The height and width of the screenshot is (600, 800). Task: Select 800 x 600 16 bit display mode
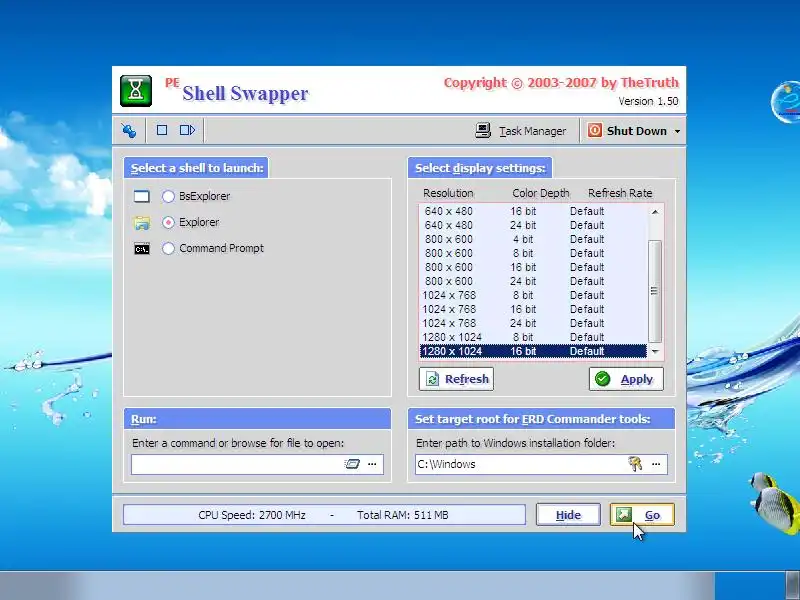pyautogui.click(x=533, y=267)
